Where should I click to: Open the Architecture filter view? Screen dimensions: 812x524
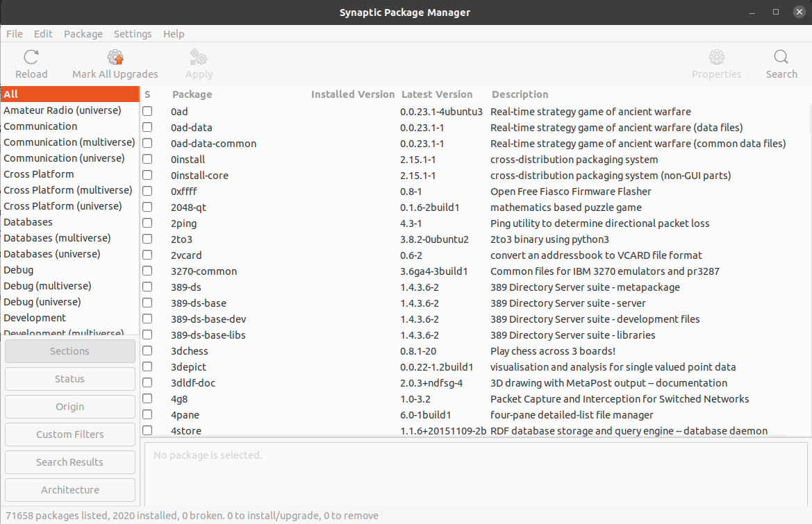coord(69,489)
